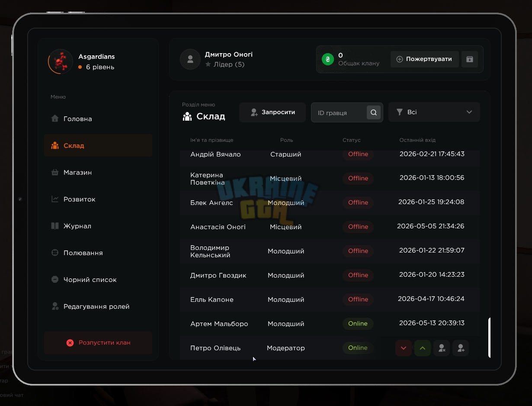Image resolution: width=532 pixels, height=406 pixels.
Task: Click the Останній вхід column header
Action: click(417, 140)
